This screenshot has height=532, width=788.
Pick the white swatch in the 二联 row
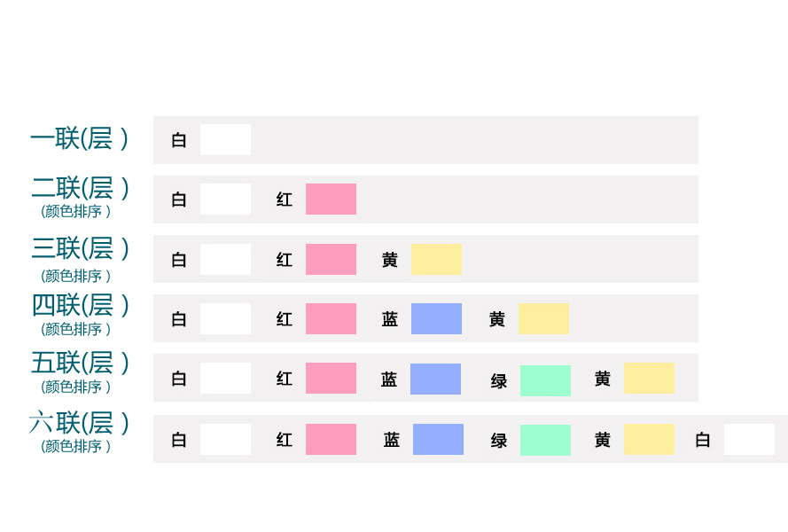tap(225, 199)
